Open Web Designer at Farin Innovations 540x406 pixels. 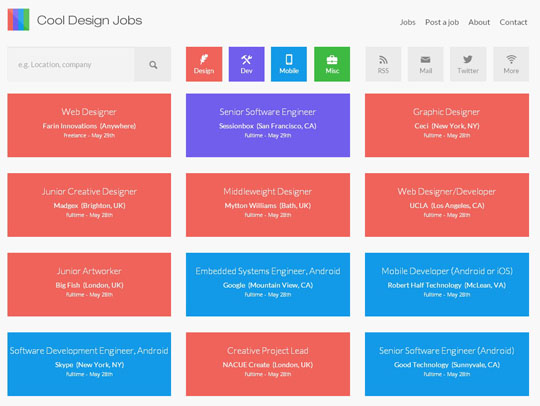(89, 125)
